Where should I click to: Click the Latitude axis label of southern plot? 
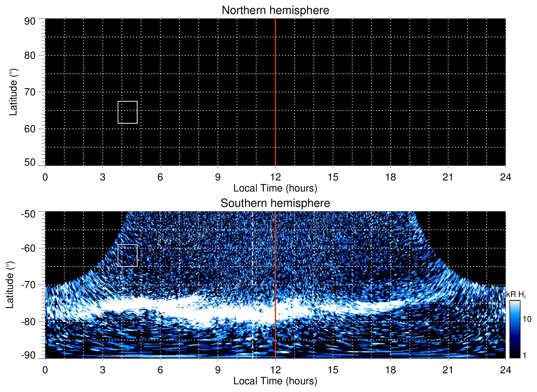10,285
